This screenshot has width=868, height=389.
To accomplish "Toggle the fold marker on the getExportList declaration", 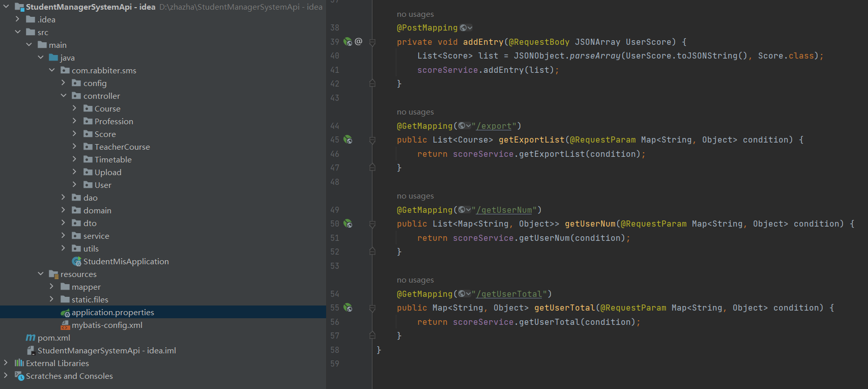I will tap(372, 140).
